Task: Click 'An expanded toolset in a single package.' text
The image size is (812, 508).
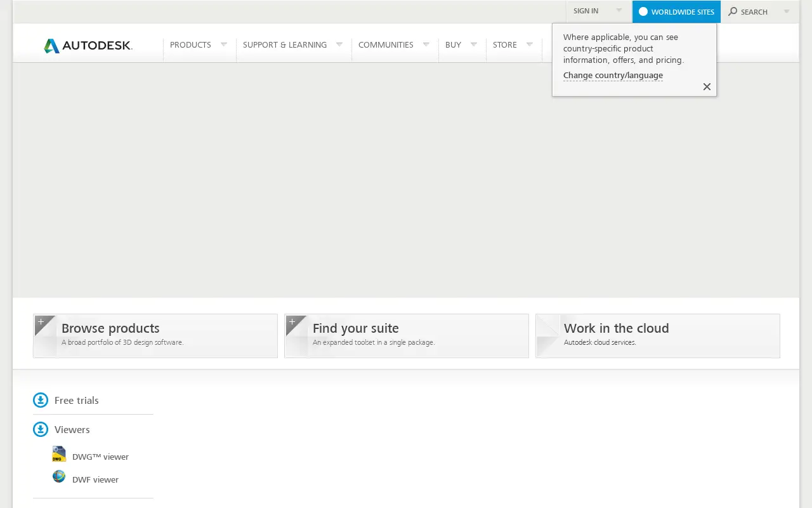Action: pyautogui.click(x=374, y=342)
